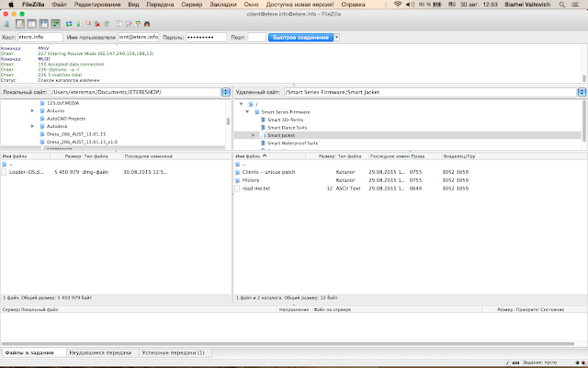Open the Доступна новая версия menu

pyautogui.click(x=300, y=5)
